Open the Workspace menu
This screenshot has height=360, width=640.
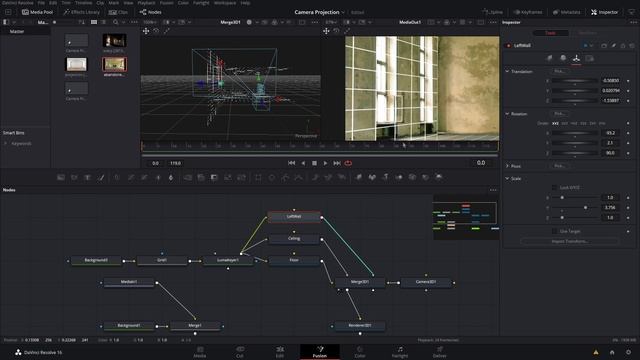(225, 3)
